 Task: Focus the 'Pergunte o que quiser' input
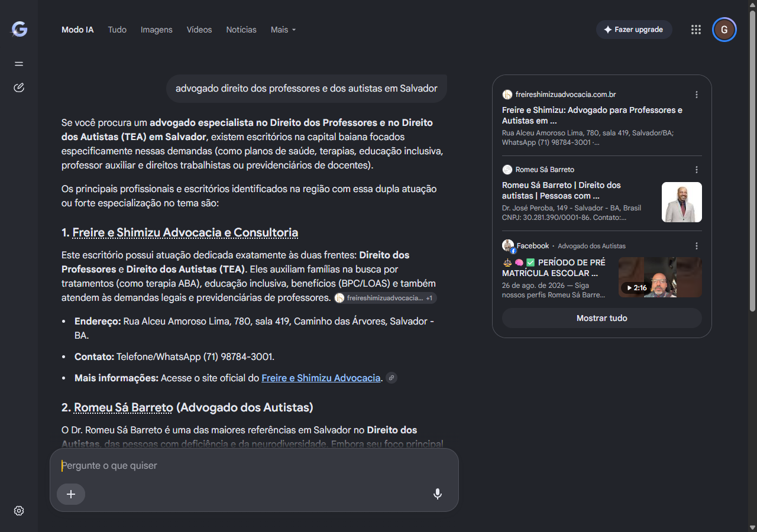click(254, 466)
